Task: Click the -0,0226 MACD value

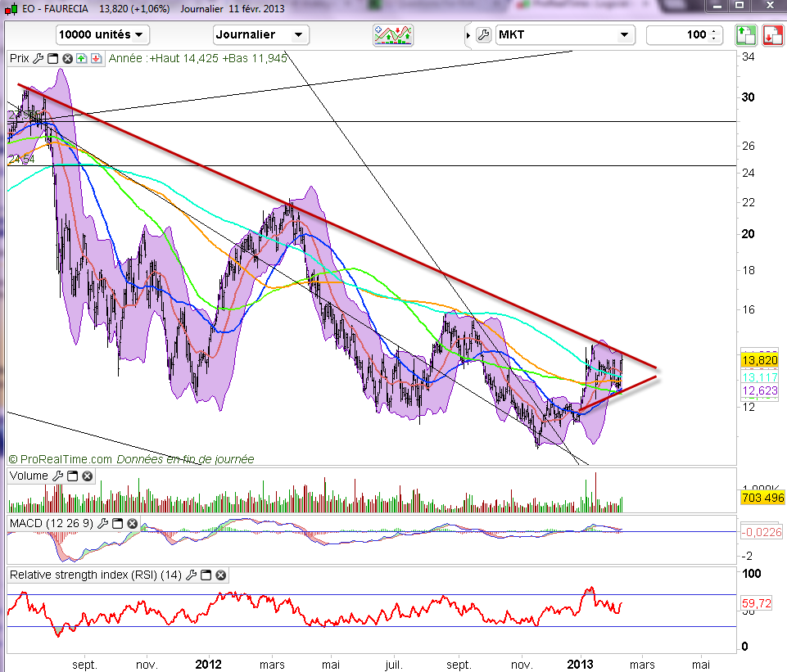Action: coord(762,532)
